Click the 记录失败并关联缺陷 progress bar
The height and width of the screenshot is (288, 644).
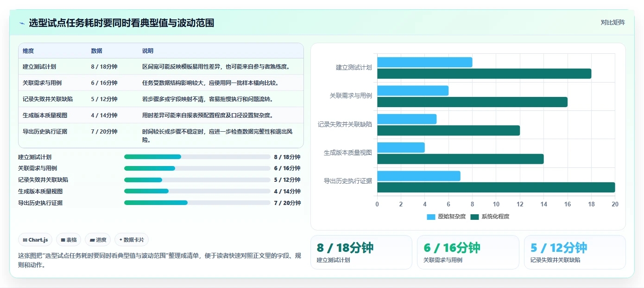(x=197, y=180)
